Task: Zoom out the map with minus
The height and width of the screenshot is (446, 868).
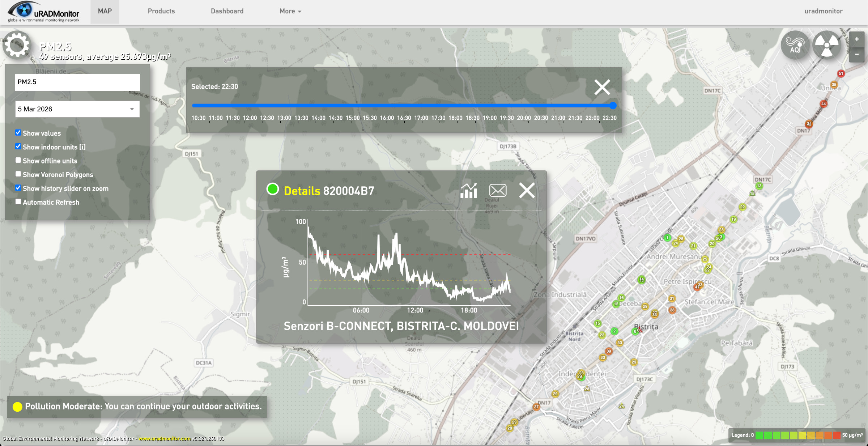Action: [x=856, y=54]
